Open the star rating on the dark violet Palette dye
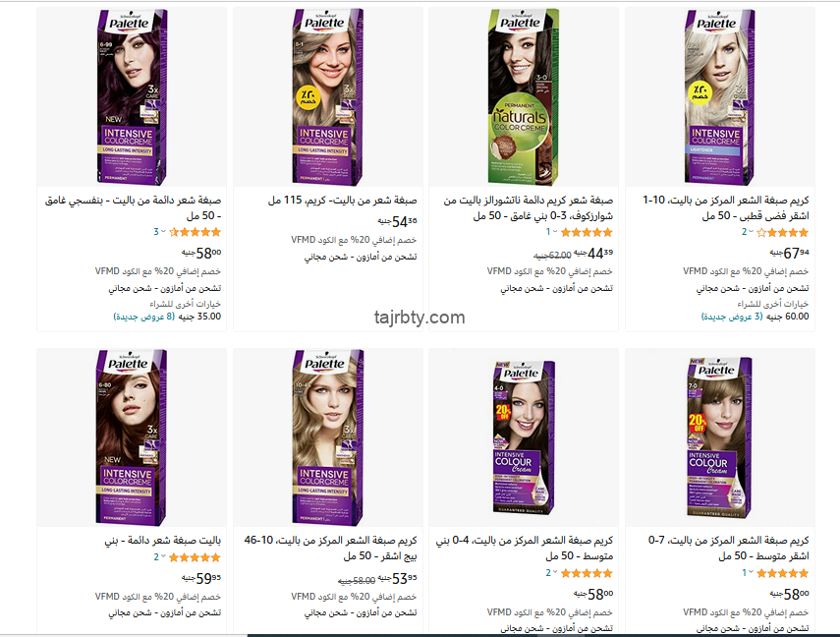Image resolution: width=840 pixels, height=637 pixels. click(195, 232)
